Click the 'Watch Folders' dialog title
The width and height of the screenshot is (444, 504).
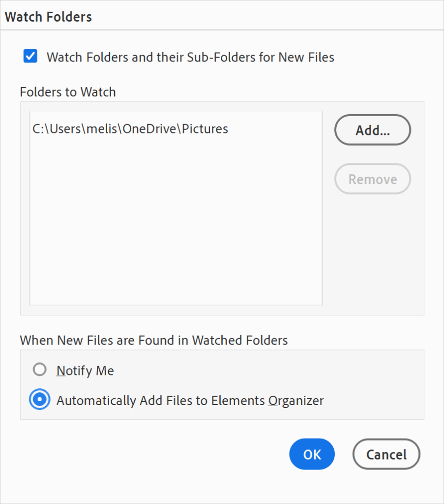click(48, 17)
